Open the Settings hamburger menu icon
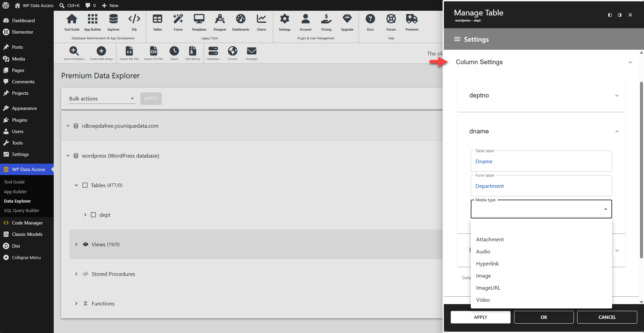Viewport: 644px width, 333px height. pyautogui.click(x=457, y=39)
